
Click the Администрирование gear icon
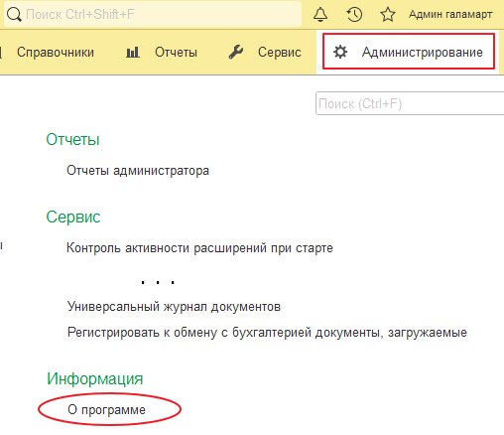340,52
